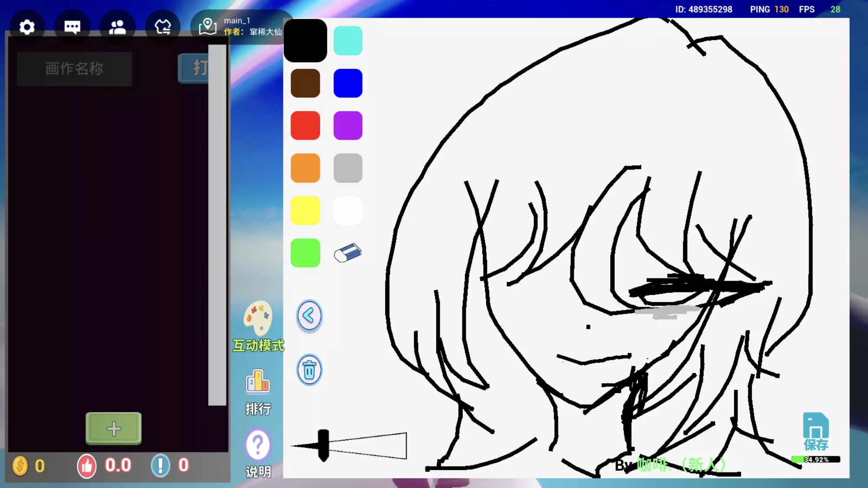
Task: Open the 说明 help question mark
Action: [x=258, y=445]
